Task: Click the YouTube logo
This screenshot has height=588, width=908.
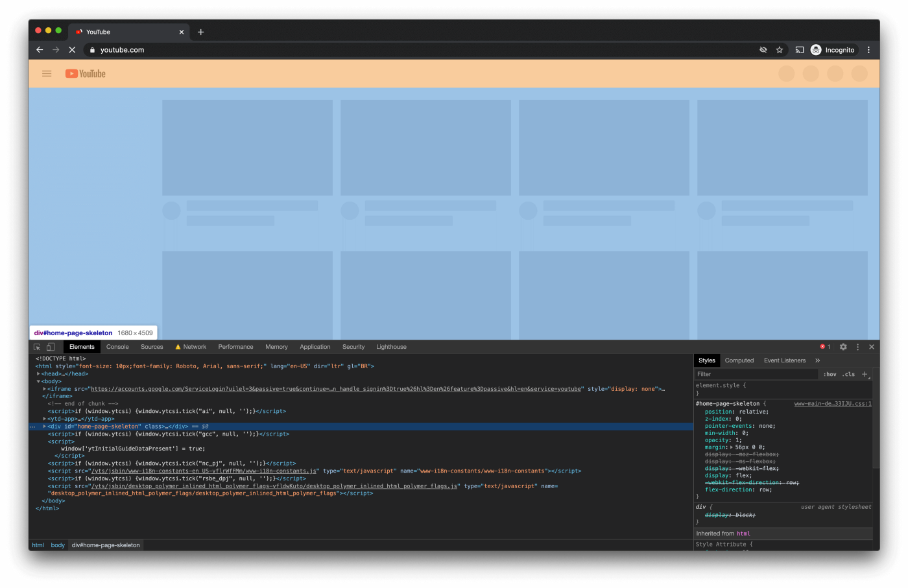Action: pos(85,74)
